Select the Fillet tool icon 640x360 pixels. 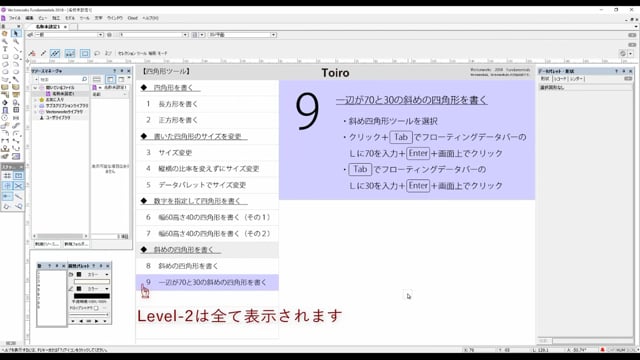[x=5, y=133]
